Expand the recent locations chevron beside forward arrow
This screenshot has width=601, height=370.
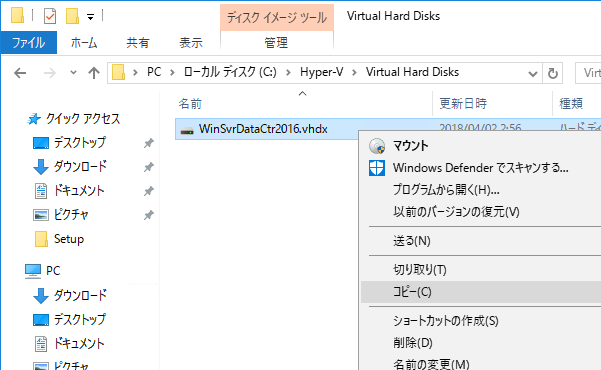(73, 72)
